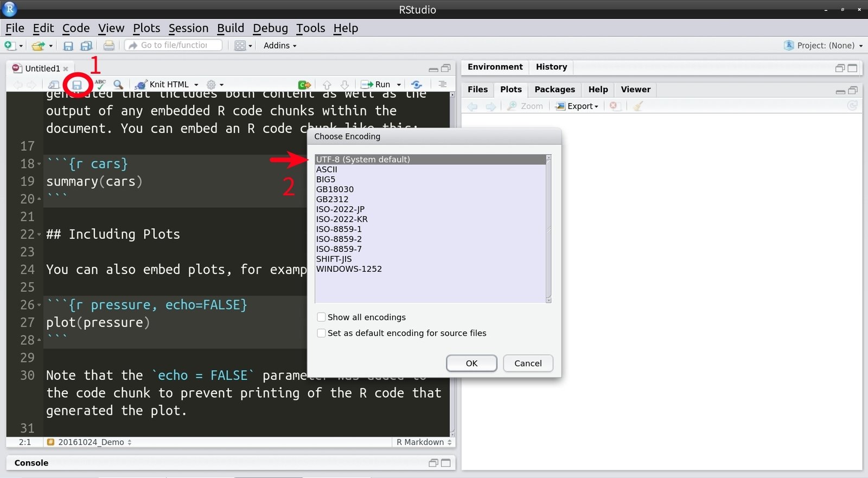Click the Project icon at top right
This screenshot has width=868, height=478.
pyautogui.click(x=789, y=46)
